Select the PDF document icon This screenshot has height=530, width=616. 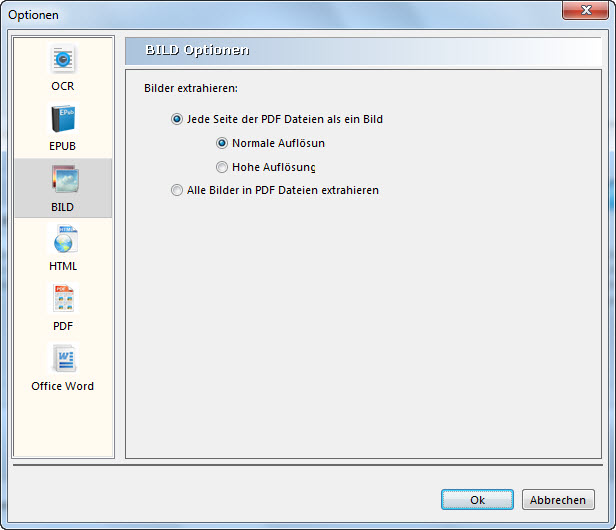[x=63, y=300]
